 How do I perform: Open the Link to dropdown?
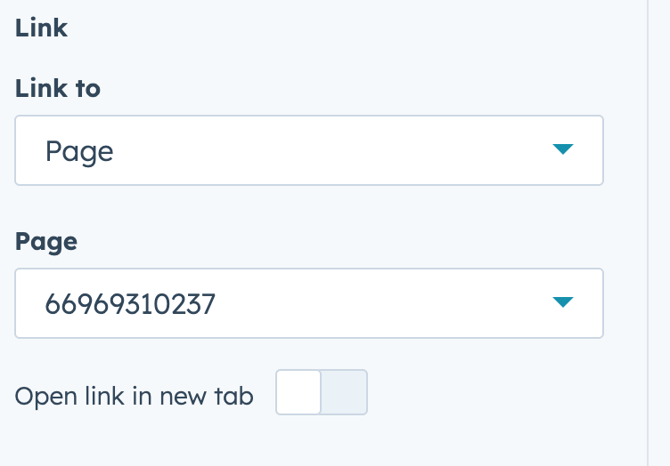pyautogui.click(x=308, y=150)
